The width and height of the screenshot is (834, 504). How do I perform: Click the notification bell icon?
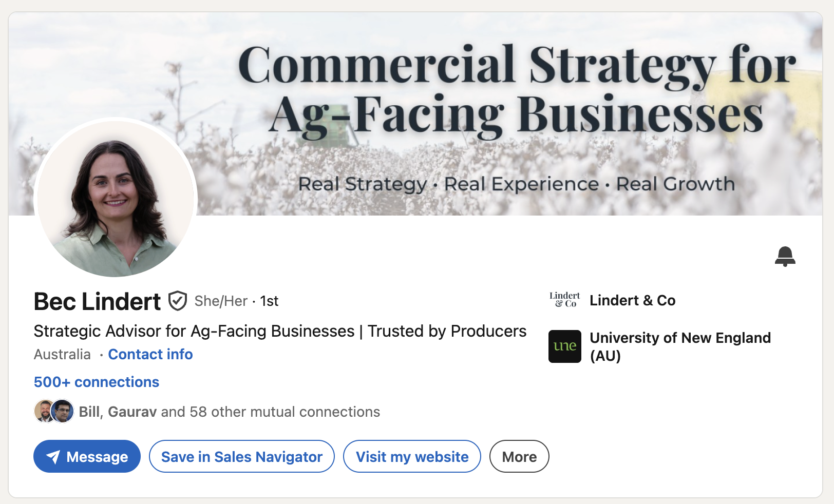(785, 256)
